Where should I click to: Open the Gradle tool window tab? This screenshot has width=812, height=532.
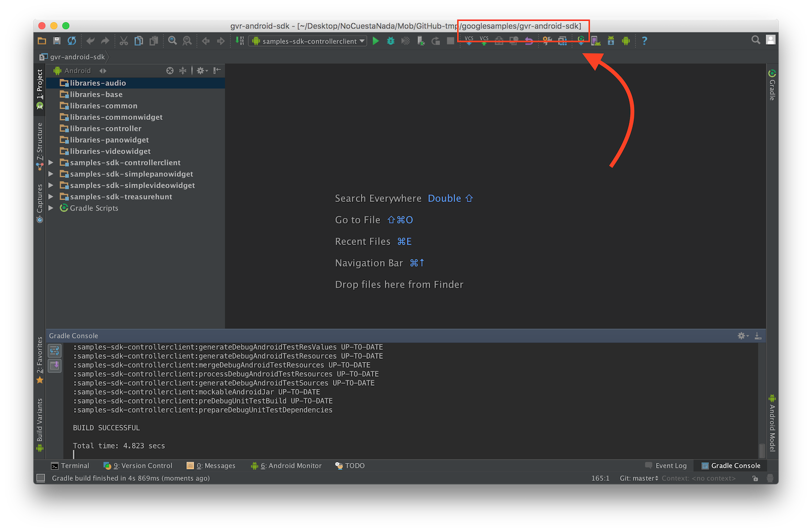pyautogui.click(x=772, y=85)
